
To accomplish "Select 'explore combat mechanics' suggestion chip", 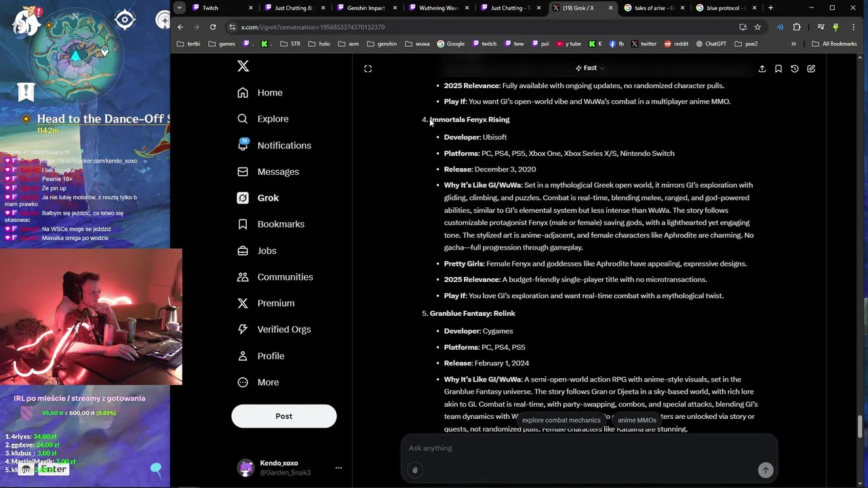I will pos(561,420).
